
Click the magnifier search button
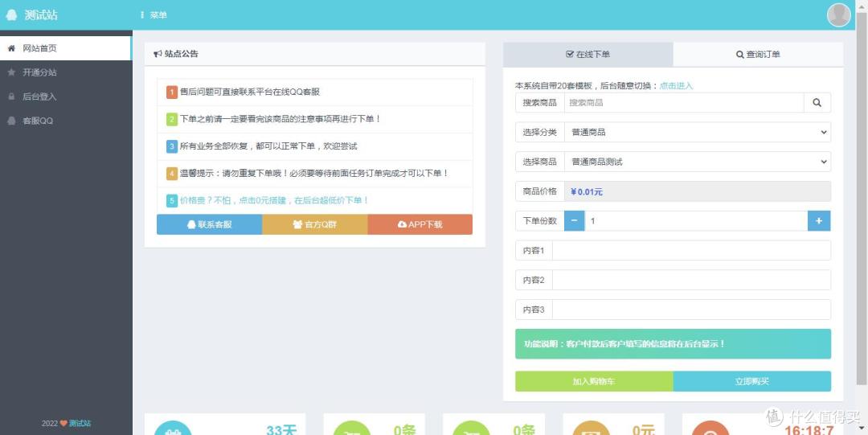[817, 102]
